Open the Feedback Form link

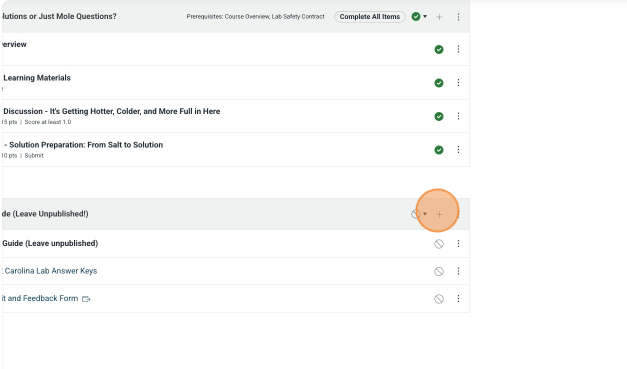40,298
